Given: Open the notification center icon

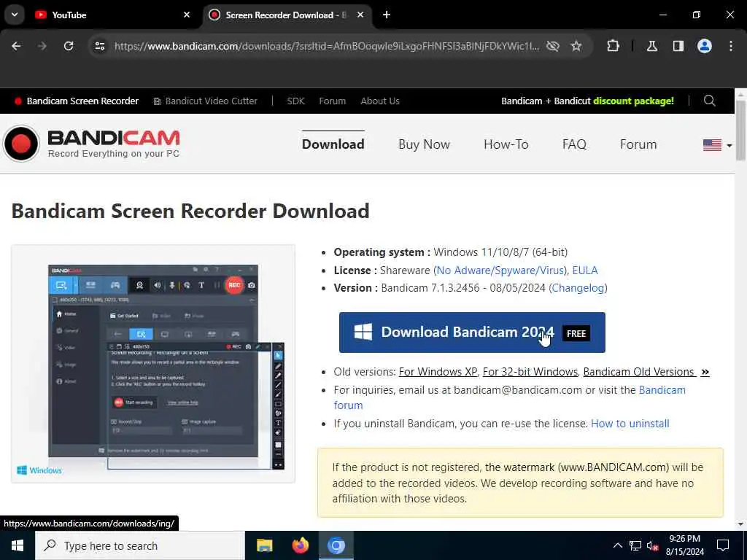Looking at the screenshot, I should (723, 545).
